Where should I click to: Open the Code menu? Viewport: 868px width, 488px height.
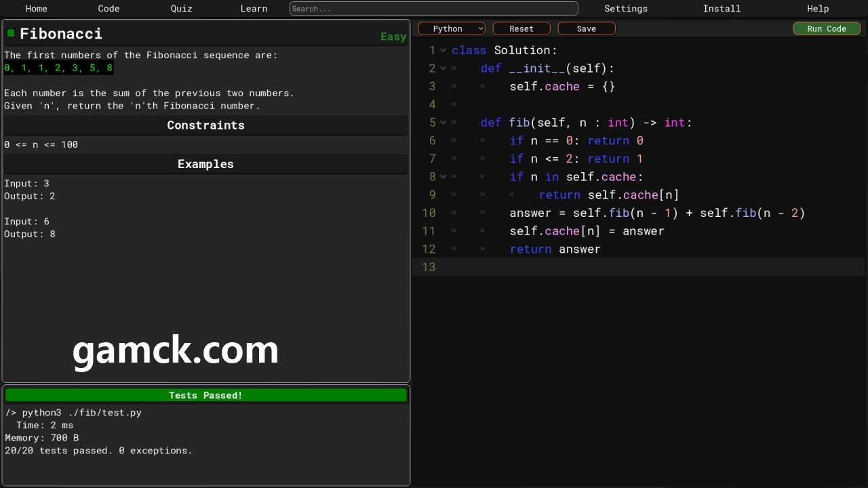tap(108, 9)
